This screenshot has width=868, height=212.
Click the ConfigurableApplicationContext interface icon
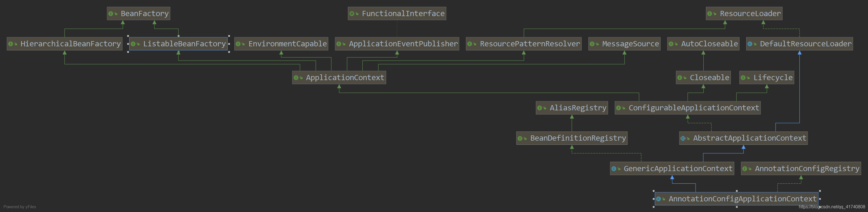point(619,108)
